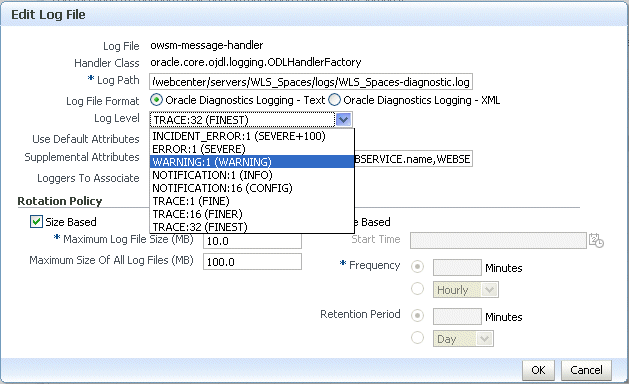Select the Frequency Hourly radio button
629x384 pixels.
(x=418, y=289)
